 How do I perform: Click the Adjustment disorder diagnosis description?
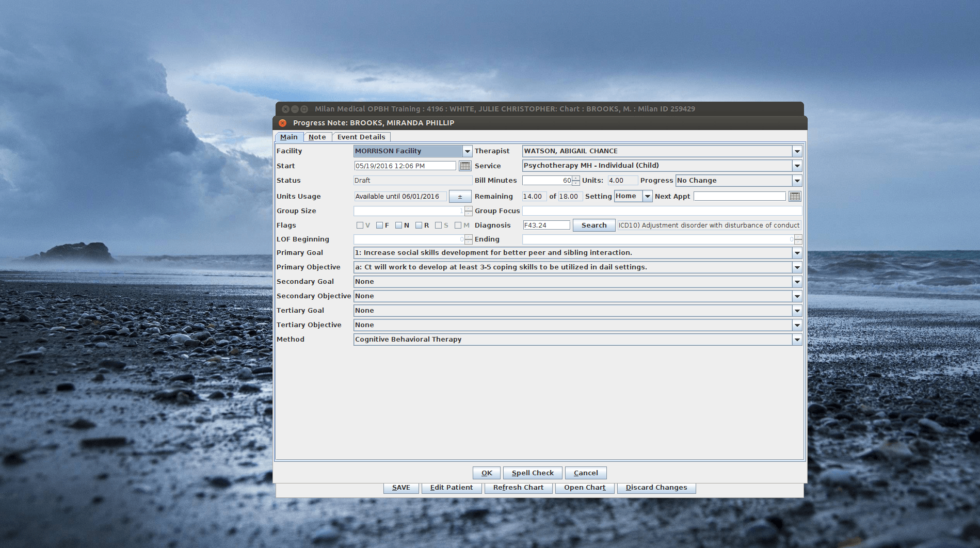click(x=709, y=225)
